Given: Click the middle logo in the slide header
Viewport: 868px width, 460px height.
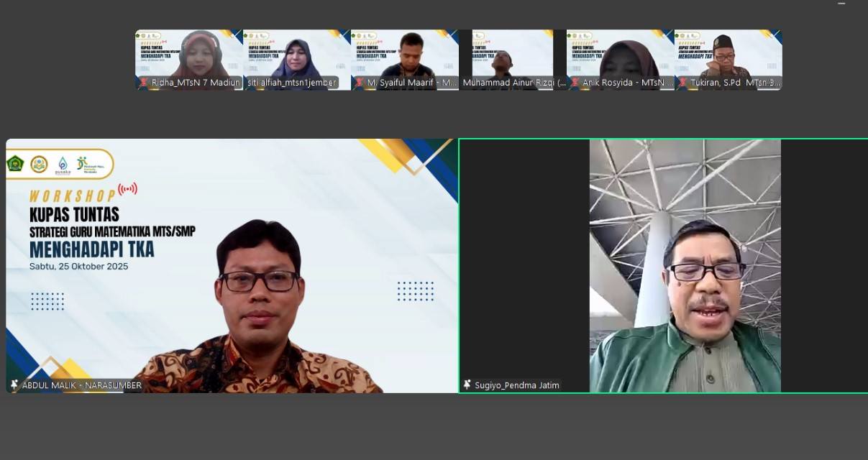Looking at the screenshot, I should 40,163.
